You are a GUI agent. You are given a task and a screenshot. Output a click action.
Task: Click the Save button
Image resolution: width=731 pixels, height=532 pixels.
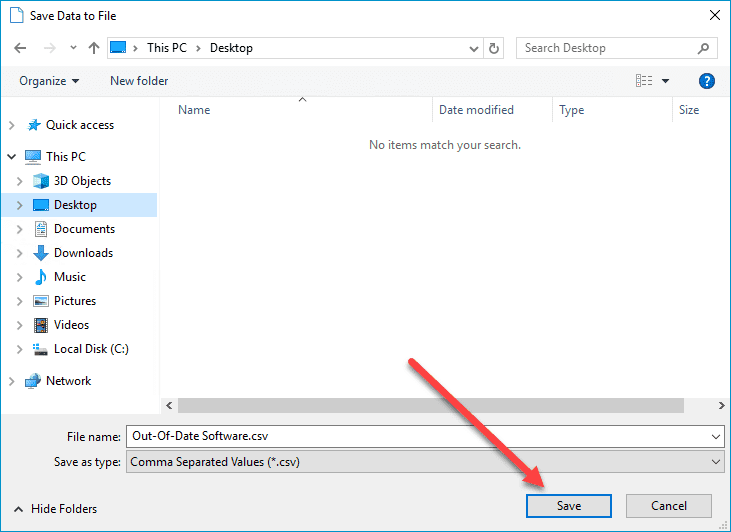click(569, 506)
